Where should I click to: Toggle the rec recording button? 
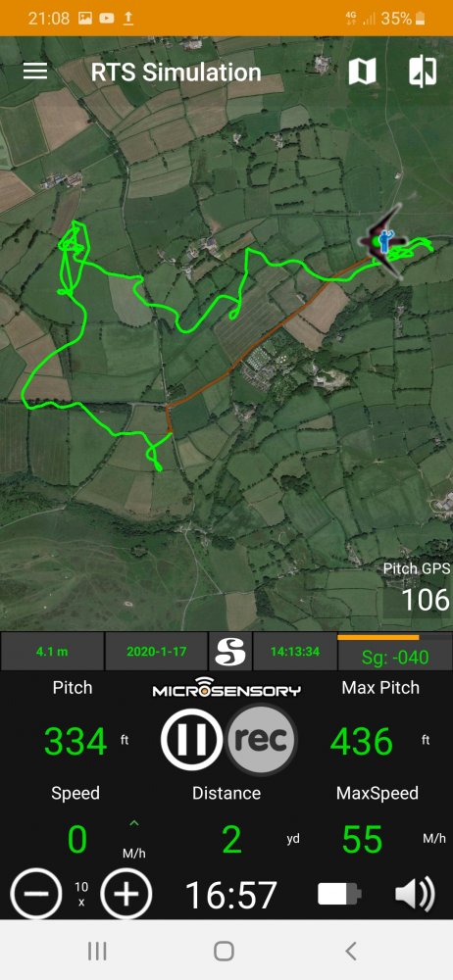(262, 739)
